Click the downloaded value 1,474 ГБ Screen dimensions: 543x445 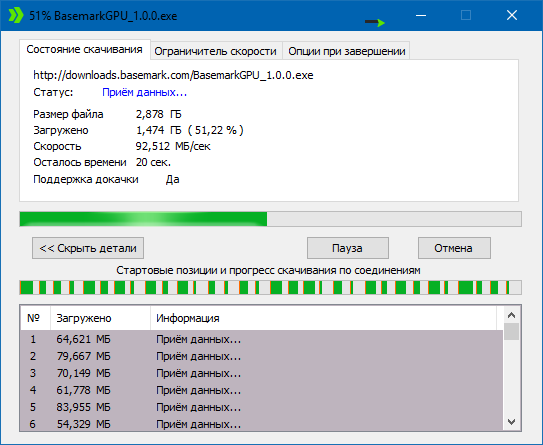[x=159, y=130]
